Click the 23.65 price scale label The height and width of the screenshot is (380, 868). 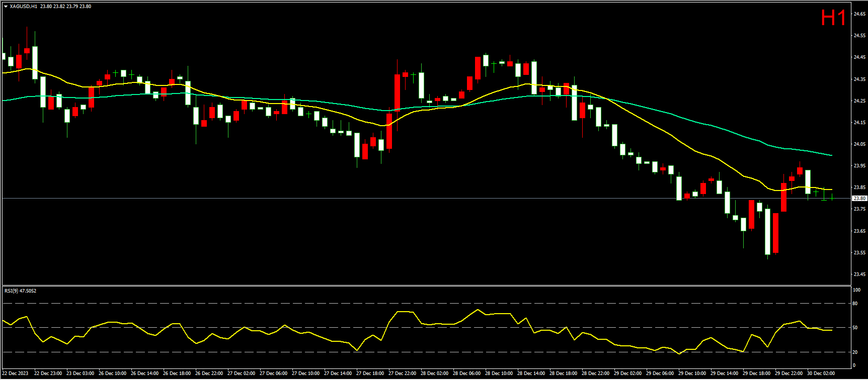(859, 231)
